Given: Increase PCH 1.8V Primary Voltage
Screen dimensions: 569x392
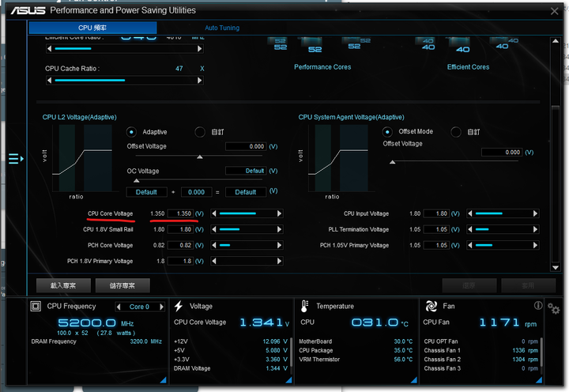Looking at the screenshot, I should [x=279, y=261].
